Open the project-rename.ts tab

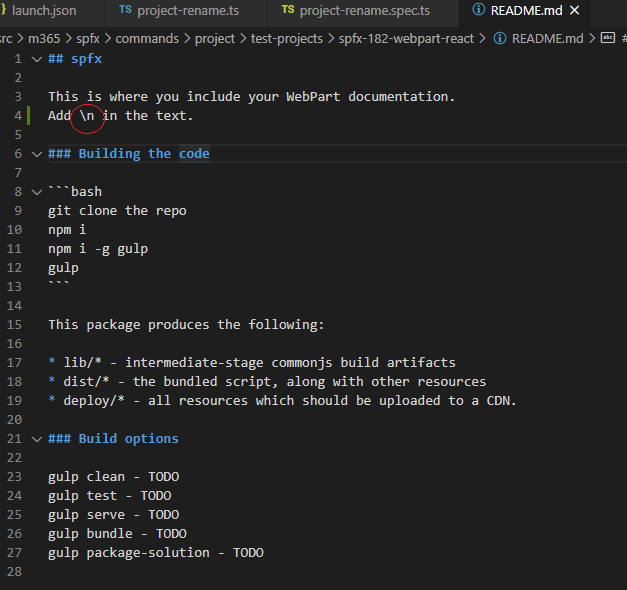186,10
